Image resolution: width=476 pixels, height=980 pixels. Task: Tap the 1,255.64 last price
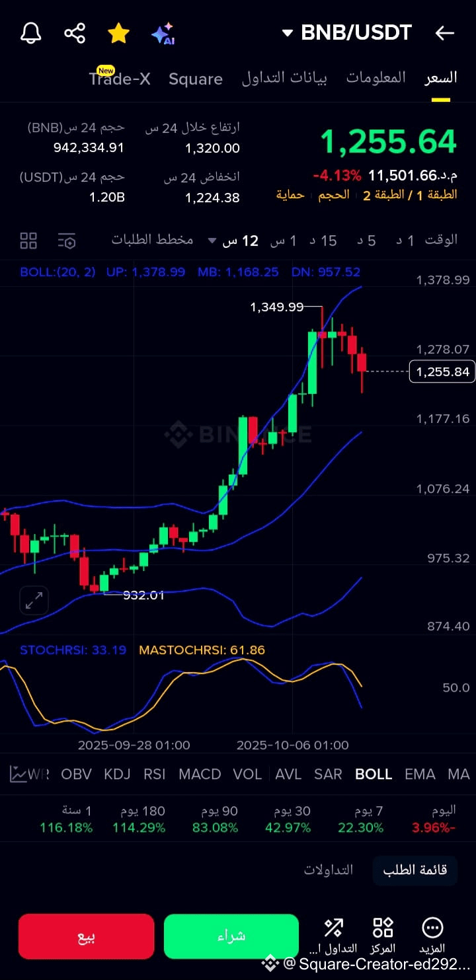tap(389, 142)
